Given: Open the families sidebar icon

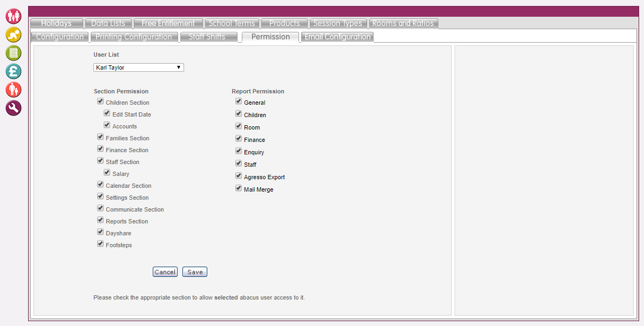Looking at the screenshot, I should [x=13, y=16].
